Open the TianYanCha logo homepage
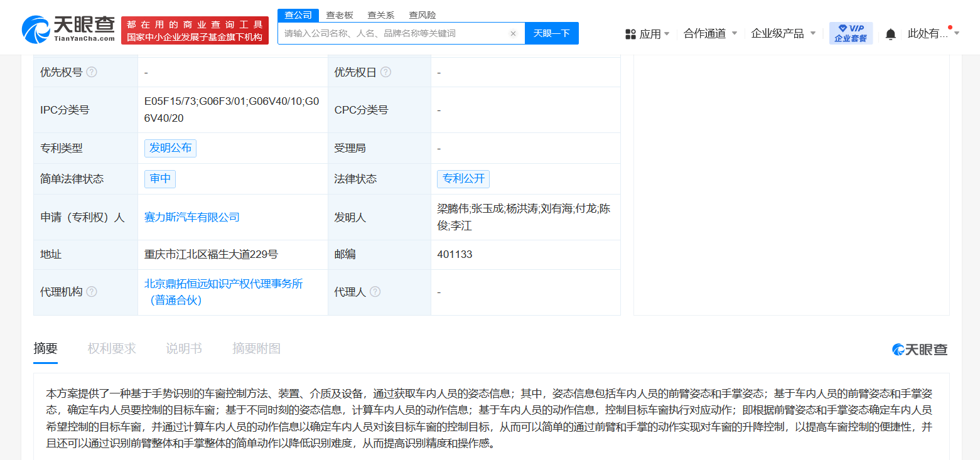 [68, 29]
